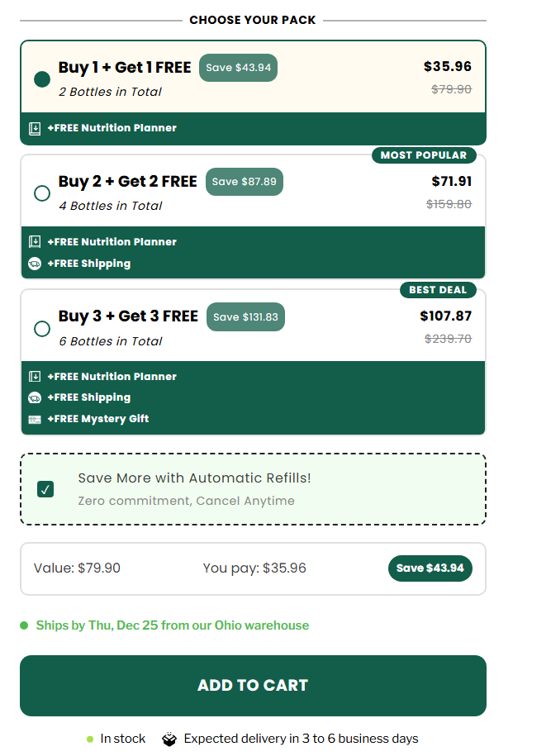Click Nutrition Planner icon in Buy 3 pack
The image size is (551, 756).
click(35, 377)
